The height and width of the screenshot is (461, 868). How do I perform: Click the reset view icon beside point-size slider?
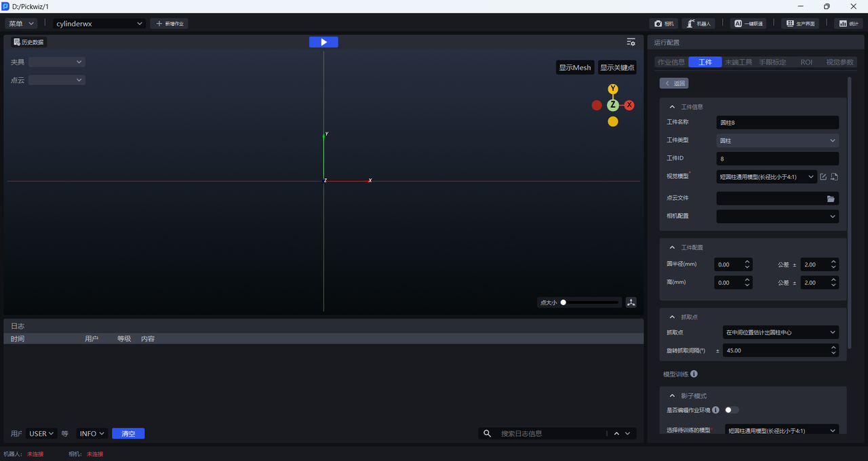(x=631, y=302)
